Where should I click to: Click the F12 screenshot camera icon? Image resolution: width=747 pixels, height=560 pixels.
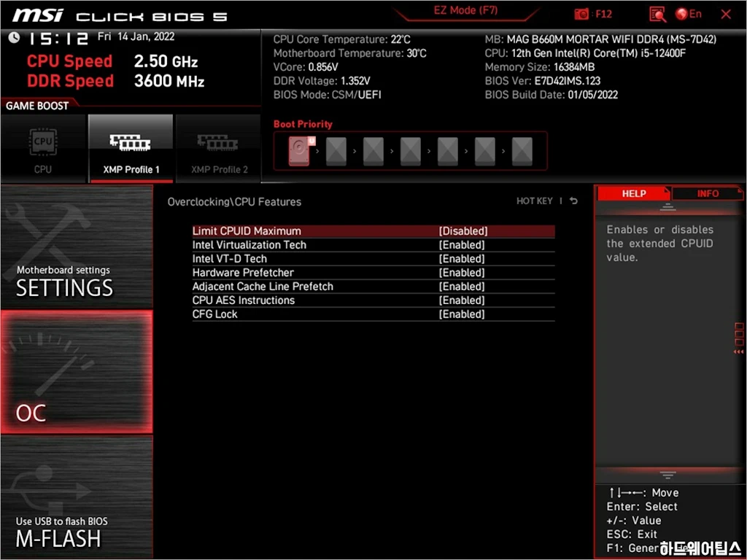(581, 14)
